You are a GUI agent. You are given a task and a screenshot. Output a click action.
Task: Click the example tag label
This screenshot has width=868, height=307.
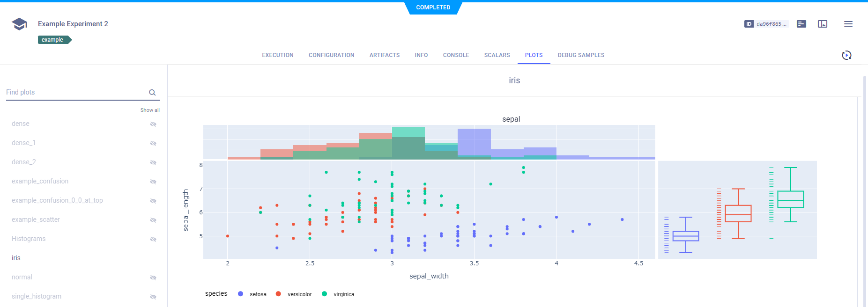pos(53,40)
